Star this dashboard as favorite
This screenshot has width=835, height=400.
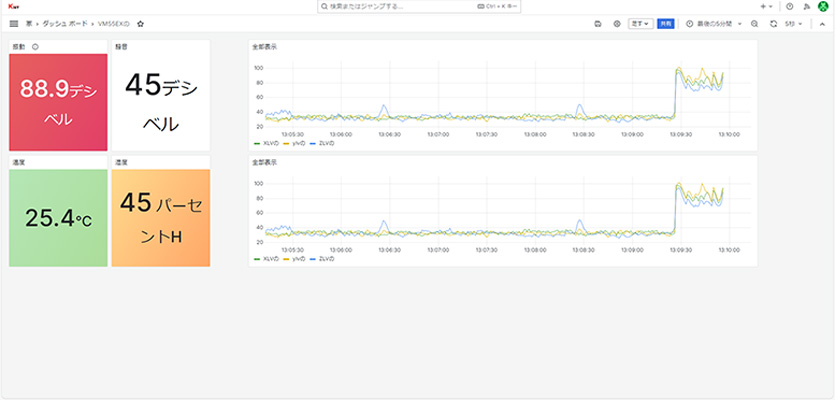click(x=141, y=23)
